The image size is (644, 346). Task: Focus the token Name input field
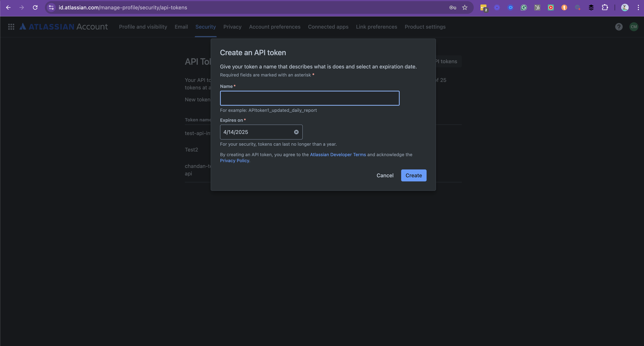tap(309, 98)
